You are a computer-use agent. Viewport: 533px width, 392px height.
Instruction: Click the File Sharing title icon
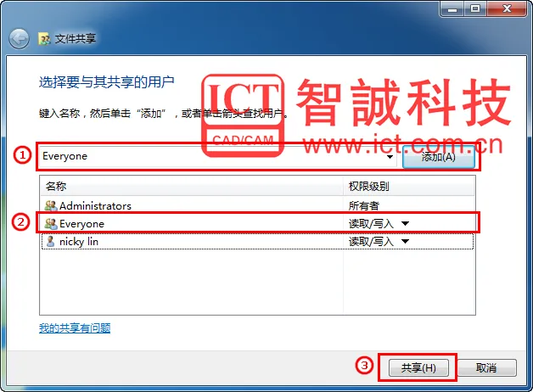(x=44, y=39)
